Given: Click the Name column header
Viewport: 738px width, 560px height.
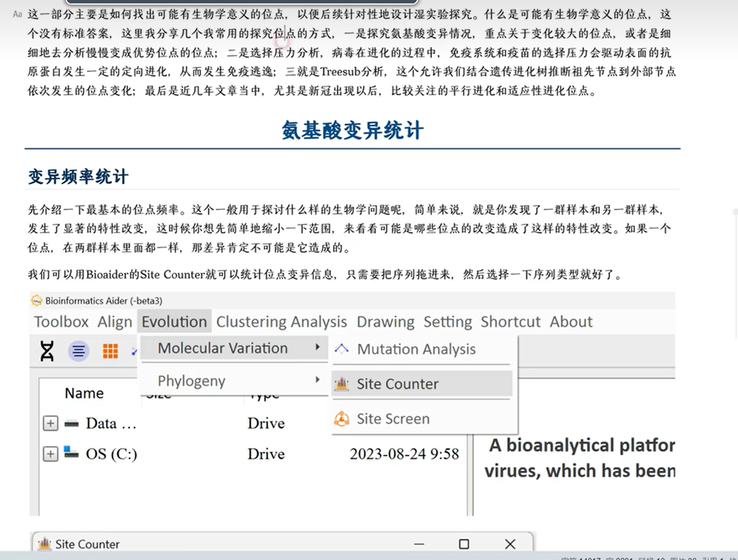Looking at the screenshot, I should (x=84, y=393).
